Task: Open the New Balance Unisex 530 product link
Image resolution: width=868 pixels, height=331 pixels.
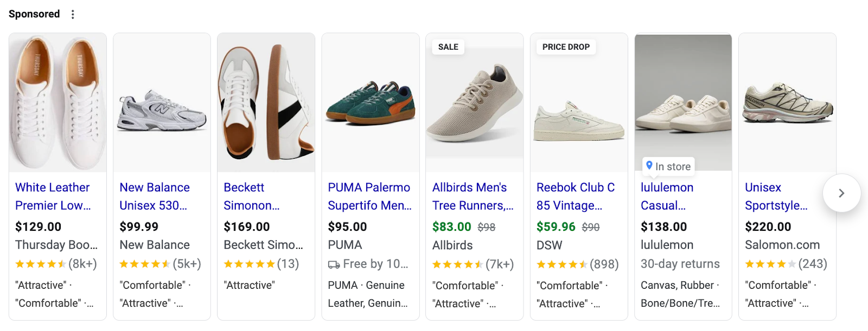Action: click(154, 196)
